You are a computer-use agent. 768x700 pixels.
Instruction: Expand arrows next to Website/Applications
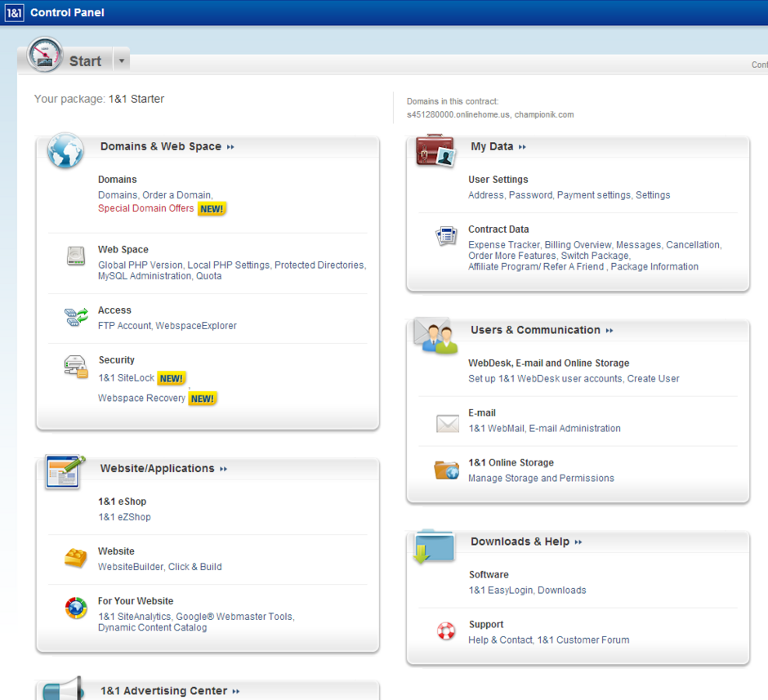pos(224,469)
